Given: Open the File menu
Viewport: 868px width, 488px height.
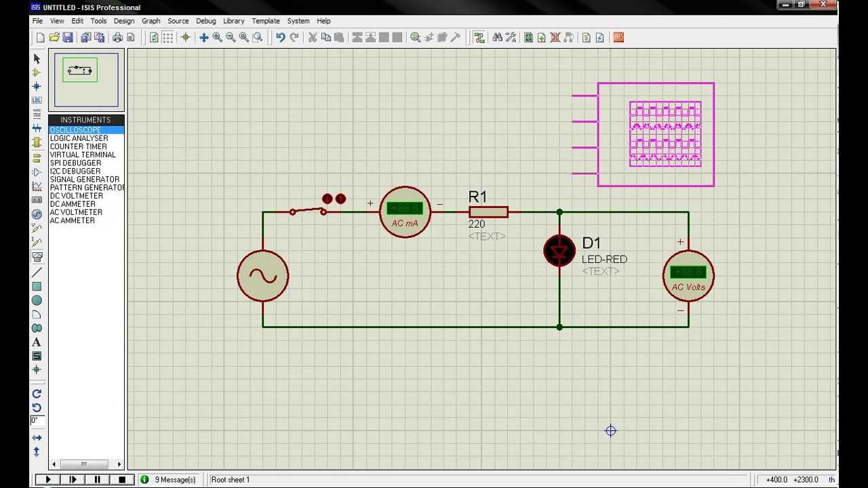Looking at the screenshot, I should coord(37,21).
